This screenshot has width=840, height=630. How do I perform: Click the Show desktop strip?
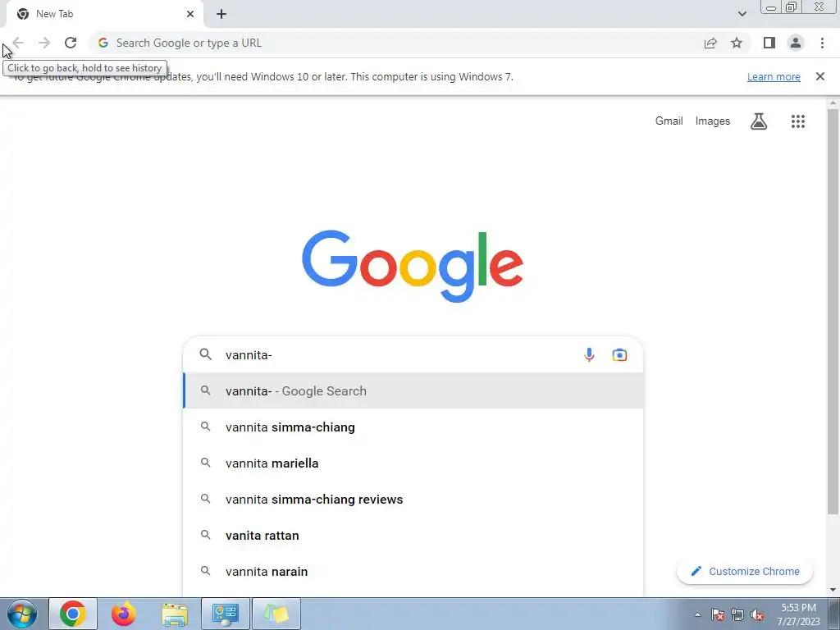coord(834,614)
